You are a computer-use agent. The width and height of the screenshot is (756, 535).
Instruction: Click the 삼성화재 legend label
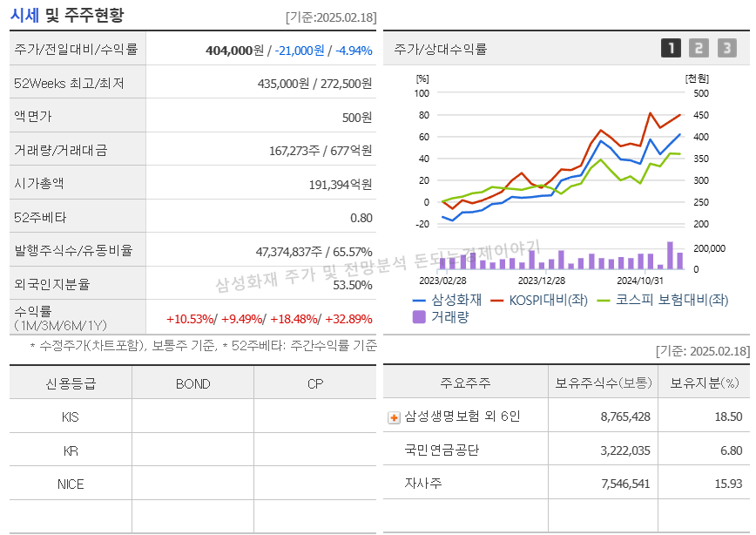click(x=456, y=300)
